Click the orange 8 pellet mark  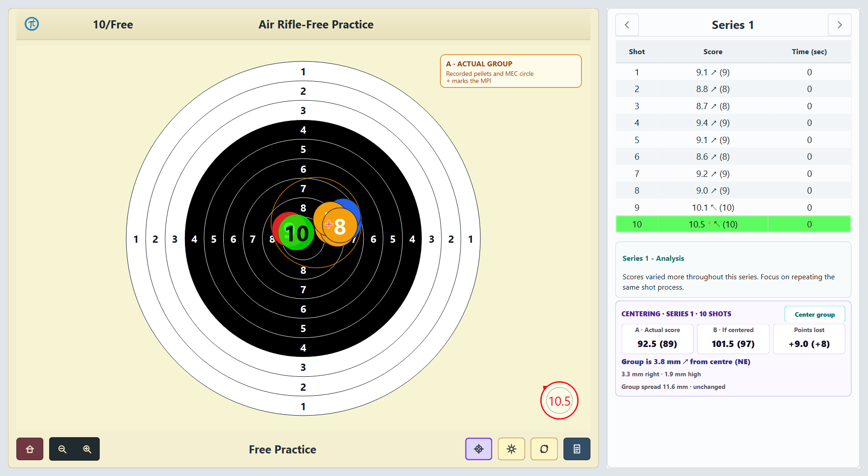coord(340,226)
